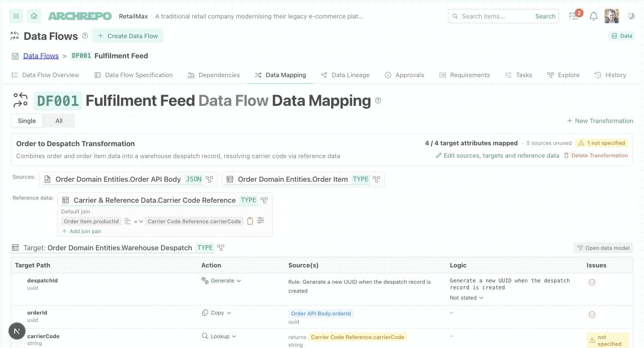This screenshot has width=644, height=348.
Task: Click Add join pair
Action: pos(82,231)
